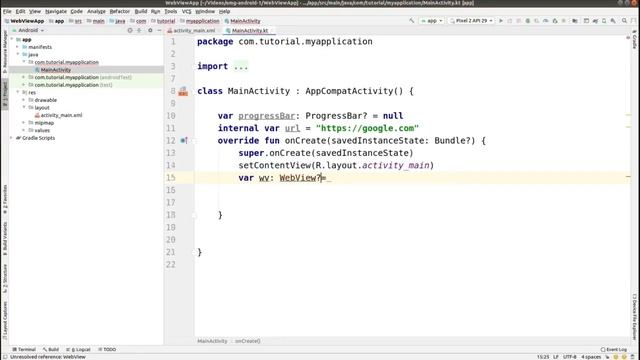Click the bottom-left tool window toggle icon

(4, 357)
